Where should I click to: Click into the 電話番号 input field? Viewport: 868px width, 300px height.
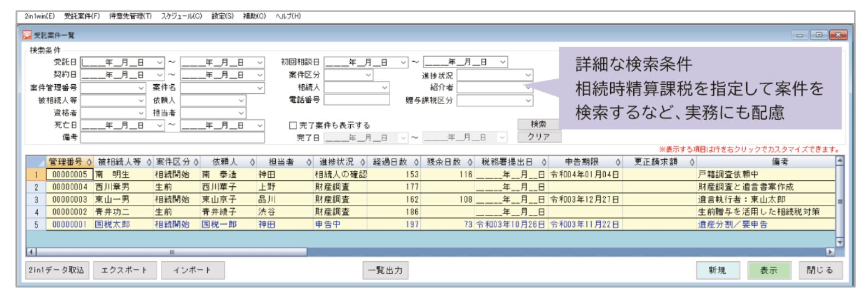tap(356, 100)
